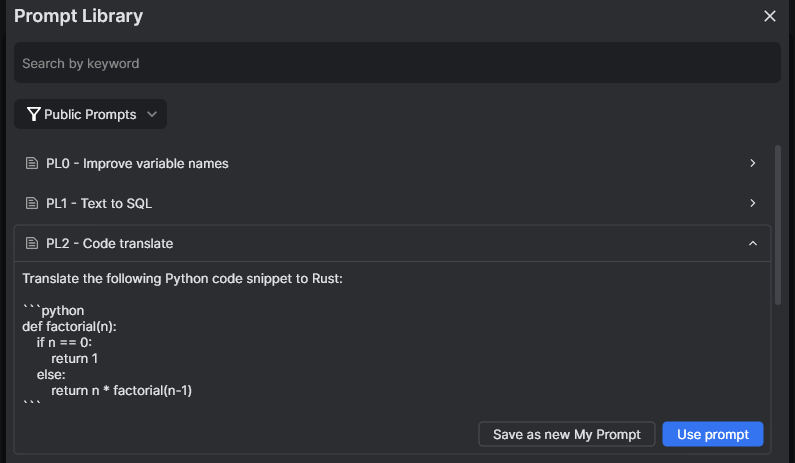This screenshot has width=795, height=463.
Task: Expand PL1 - Text to SQL chevron
Action: [753, 203]
